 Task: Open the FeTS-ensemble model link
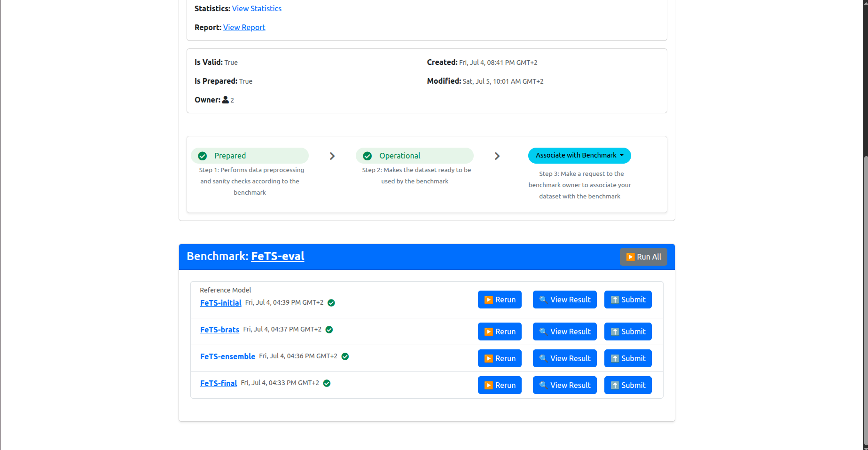coord(227,356)
